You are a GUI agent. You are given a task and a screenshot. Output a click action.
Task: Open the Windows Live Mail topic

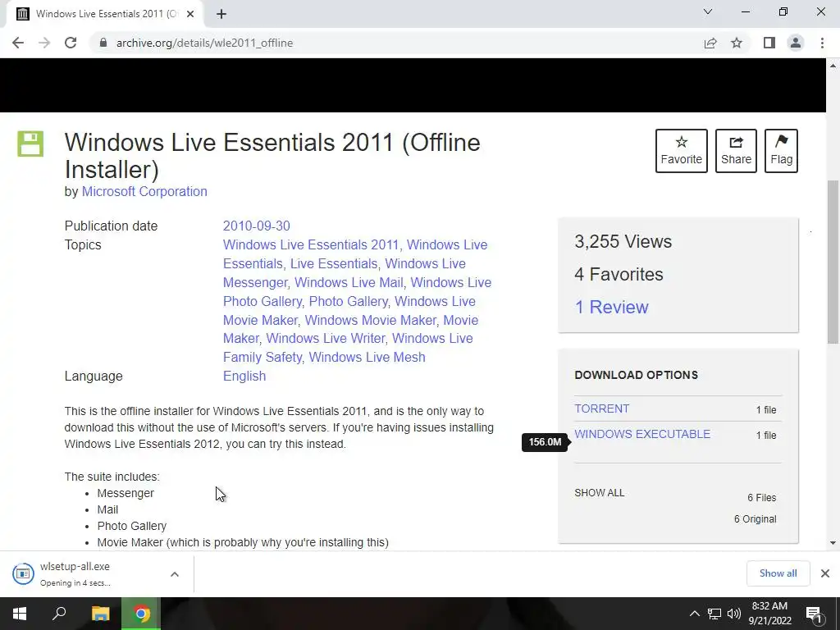pyautogui.click(x=349, y=282)
